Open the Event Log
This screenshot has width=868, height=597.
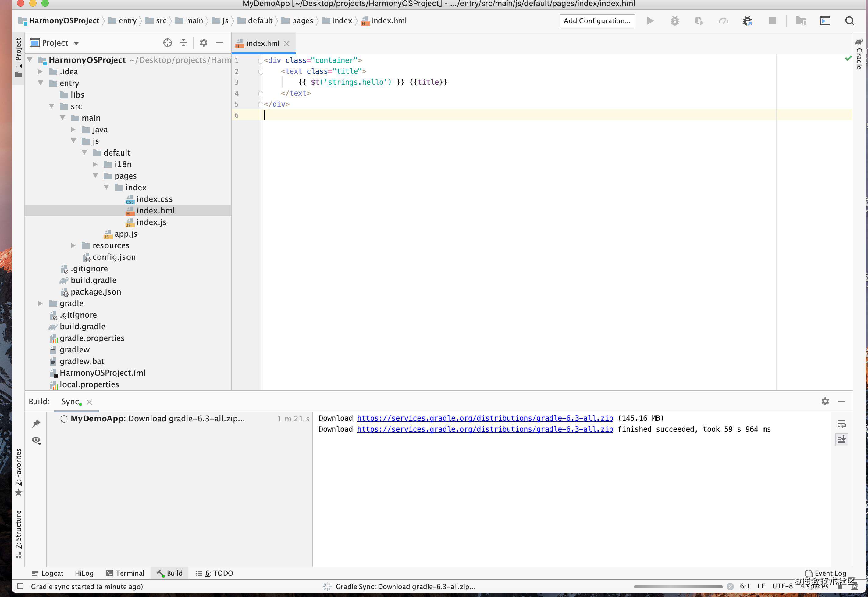(825, 573)
